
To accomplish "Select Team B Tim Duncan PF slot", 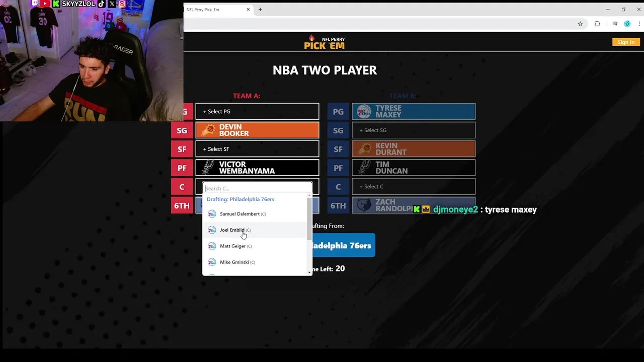I will point(414,167).
